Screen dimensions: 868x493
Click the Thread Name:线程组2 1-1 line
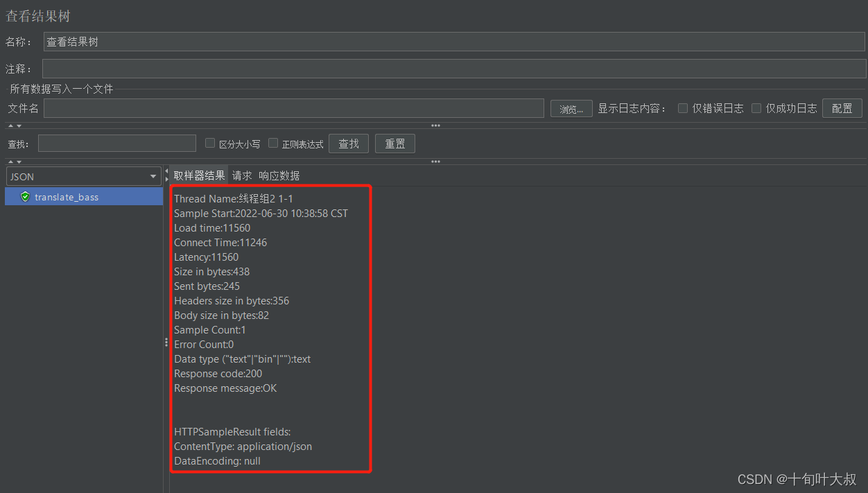tap(234, 199)
